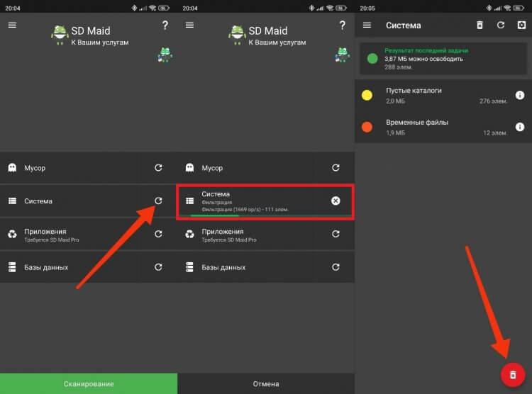Open Система row in first screen
This screenshot has height=394, width=532.
(89, 201)
